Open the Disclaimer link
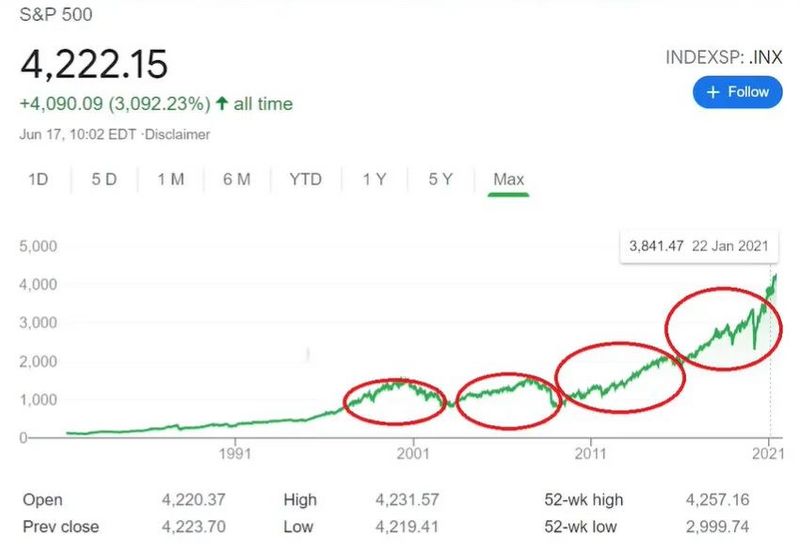This screenshot has width=800, height=552. pyautogui.click(x=178, y=134)
